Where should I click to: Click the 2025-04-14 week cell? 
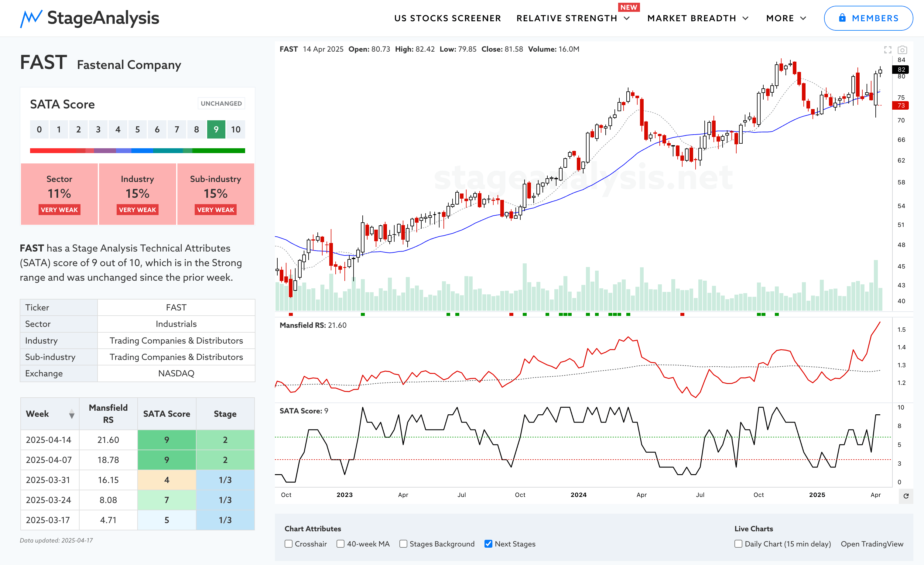(50, 440)
